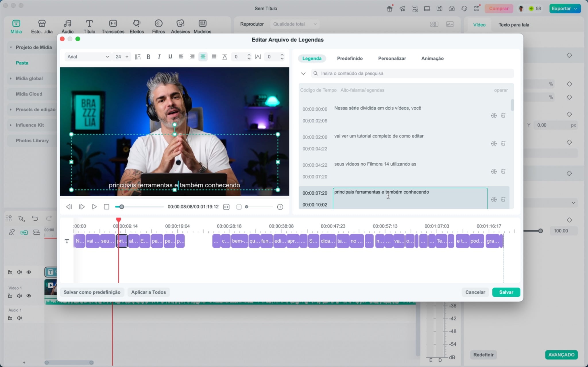Open the Exportar dropdown button
The width and height of the screenshot is (588, 367).
click(x=565, y=9)
